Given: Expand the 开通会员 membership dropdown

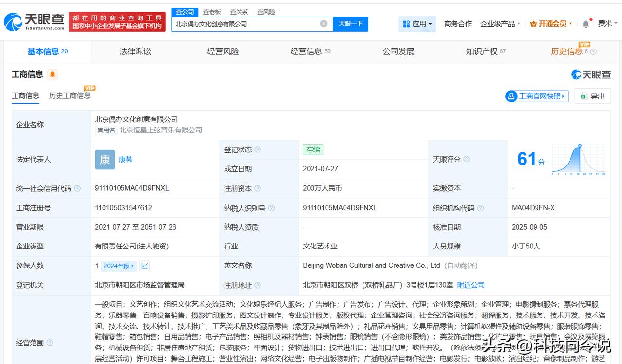Looking at the screenshot, I should pyautogui.click(x=551, y=24).
